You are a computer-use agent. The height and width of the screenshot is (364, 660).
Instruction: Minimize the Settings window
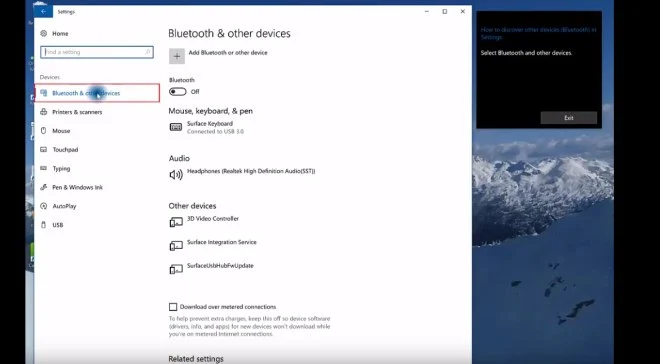[427, 11]
